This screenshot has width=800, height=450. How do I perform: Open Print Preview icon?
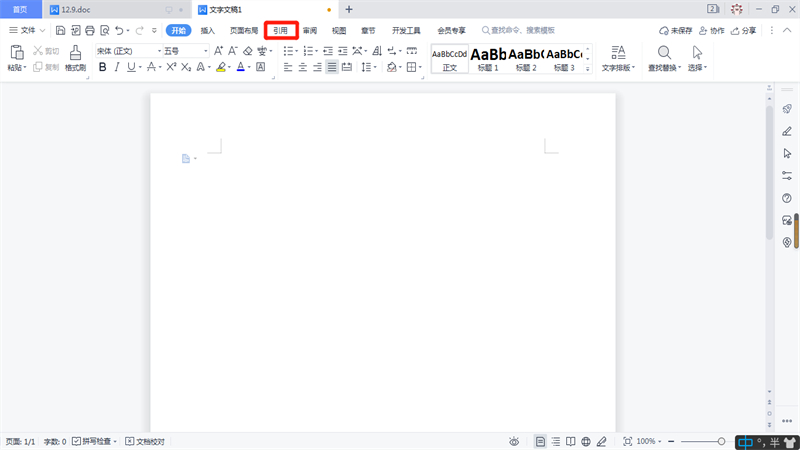(105, 31)
